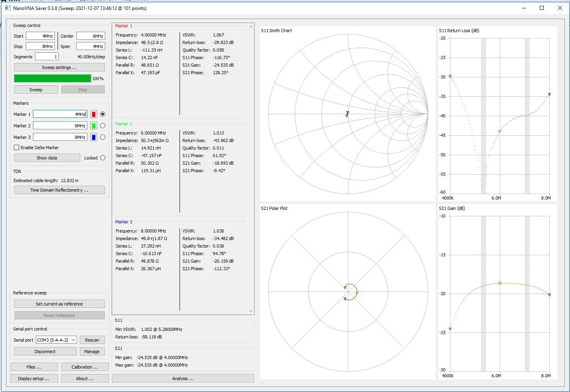Click the blue Marker 3 color swatch
Image resolution: width=570 pixels, height=392 pixels.
coord(93,137)
